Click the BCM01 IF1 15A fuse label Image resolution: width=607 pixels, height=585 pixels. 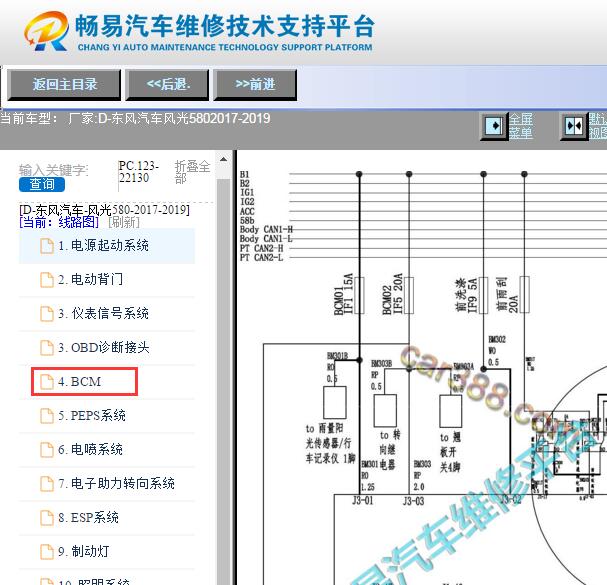(x=343, y=294)
